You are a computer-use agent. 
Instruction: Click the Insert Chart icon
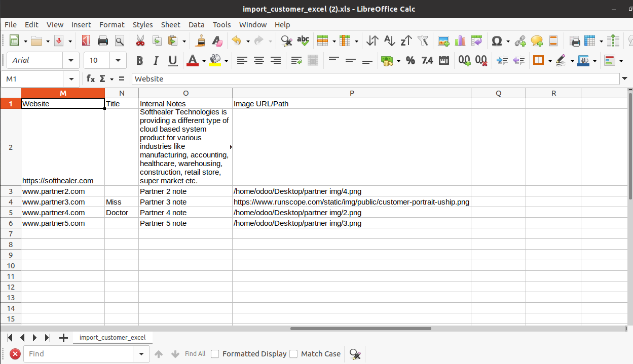pos(460,41)
